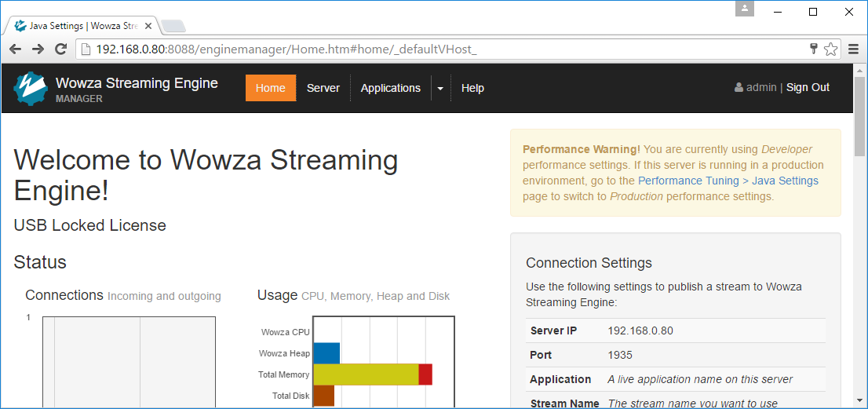The height and width of the screenshot is (409, 868).
Task: Open the Home menu item
Action: (271, 88)
